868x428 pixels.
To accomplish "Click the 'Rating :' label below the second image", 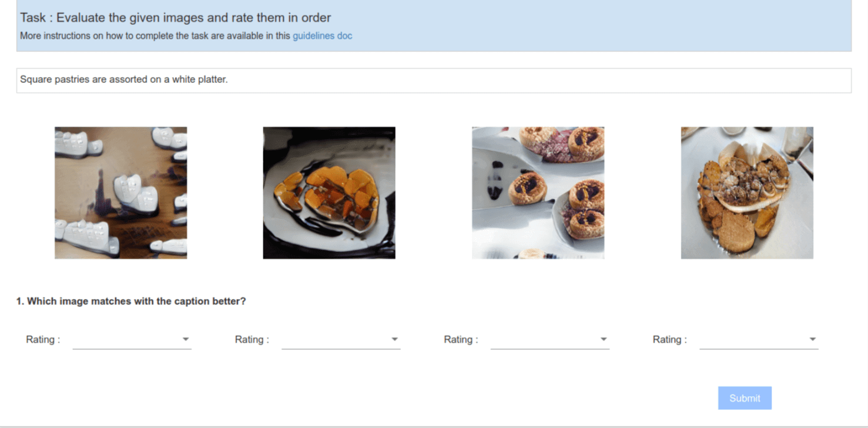I will 252,339.
